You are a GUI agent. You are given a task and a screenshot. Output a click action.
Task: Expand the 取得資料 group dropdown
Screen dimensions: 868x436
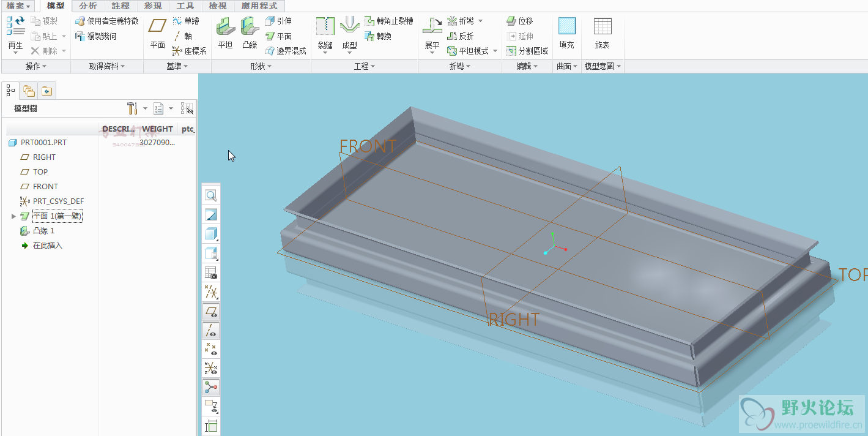point(107,66)
